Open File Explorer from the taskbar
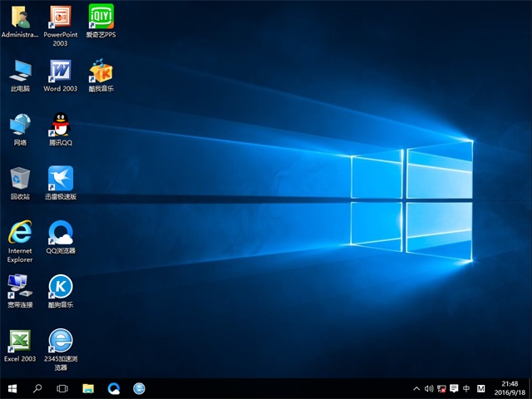This screenshot has width=532, height=399. coord(88,388)
